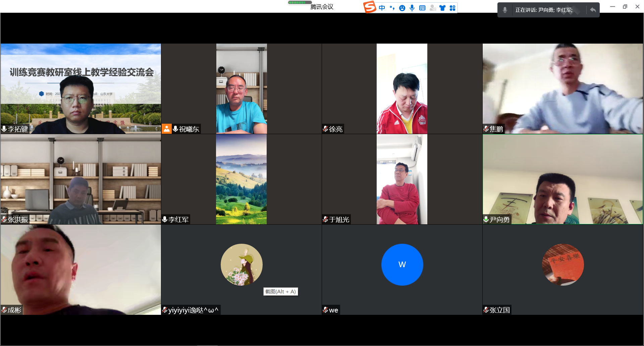
Task: Click the return arrow beside speaker names
Action: coord(593,10)
